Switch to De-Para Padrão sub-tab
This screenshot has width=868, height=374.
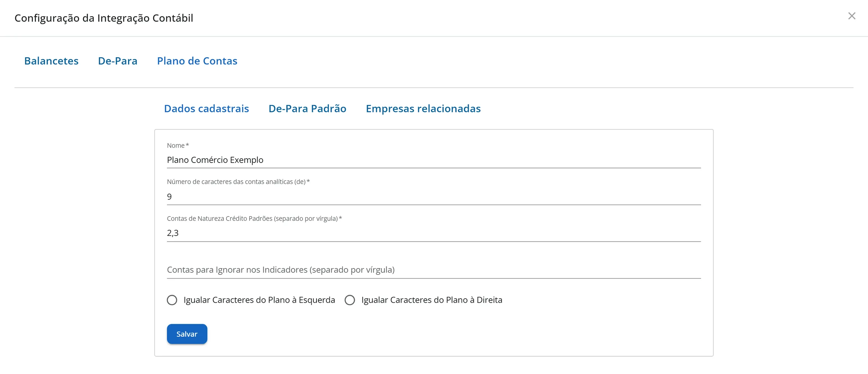[307, 109]
